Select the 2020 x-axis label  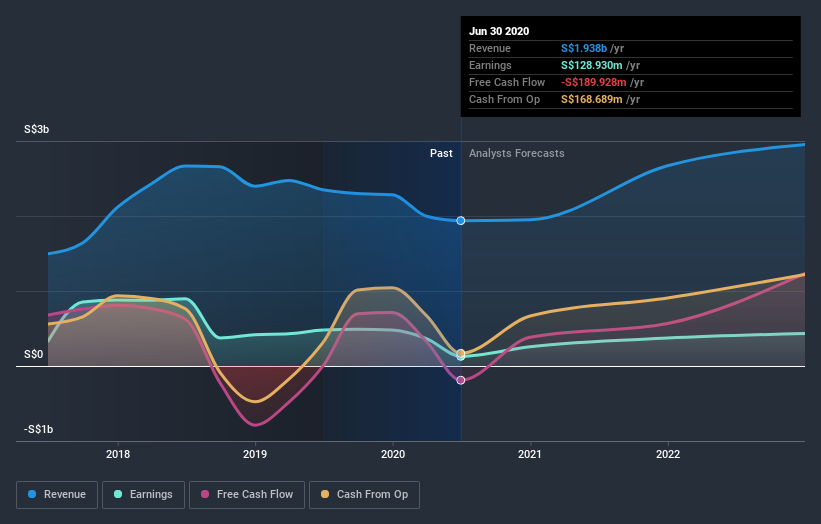pyautogui.click(x=393, y=454)
